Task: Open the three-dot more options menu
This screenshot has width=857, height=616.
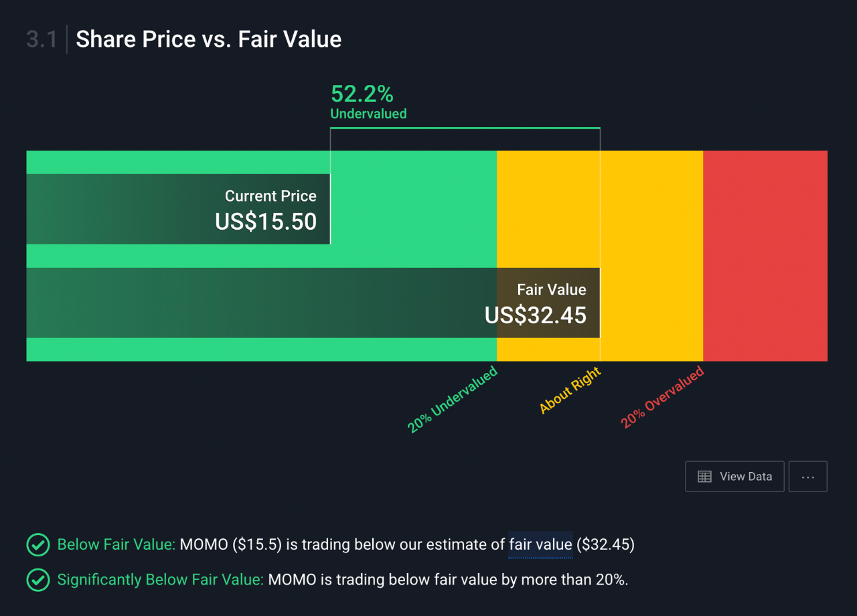Action: point(807,477)
